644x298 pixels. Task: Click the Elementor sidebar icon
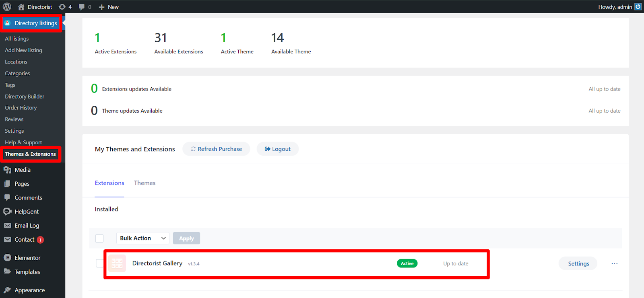click(7, 258)
